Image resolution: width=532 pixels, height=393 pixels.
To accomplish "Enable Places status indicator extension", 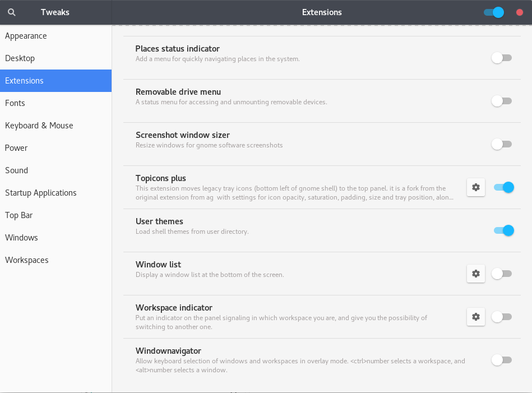I will 502,58.
